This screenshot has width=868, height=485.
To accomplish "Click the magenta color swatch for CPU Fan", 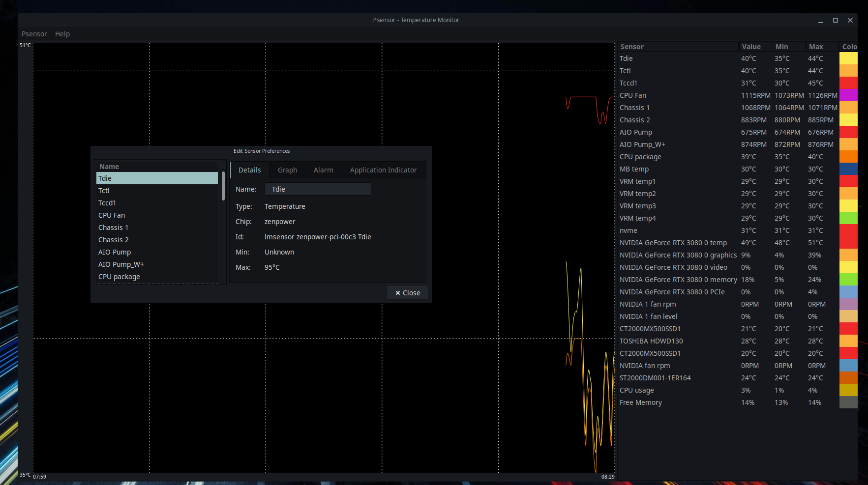I will pyautogui.click(x=848, y=95).
